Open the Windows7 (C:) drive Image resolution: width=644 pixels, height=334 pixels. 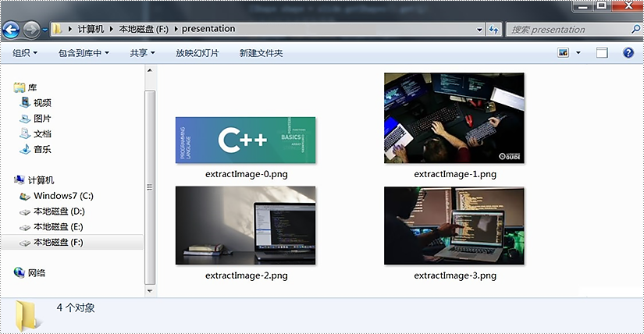[64, 196]
